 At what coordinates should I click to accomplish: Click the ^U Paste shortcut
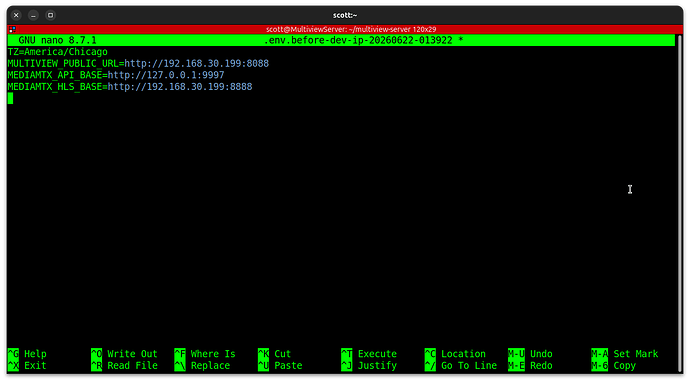280,366
